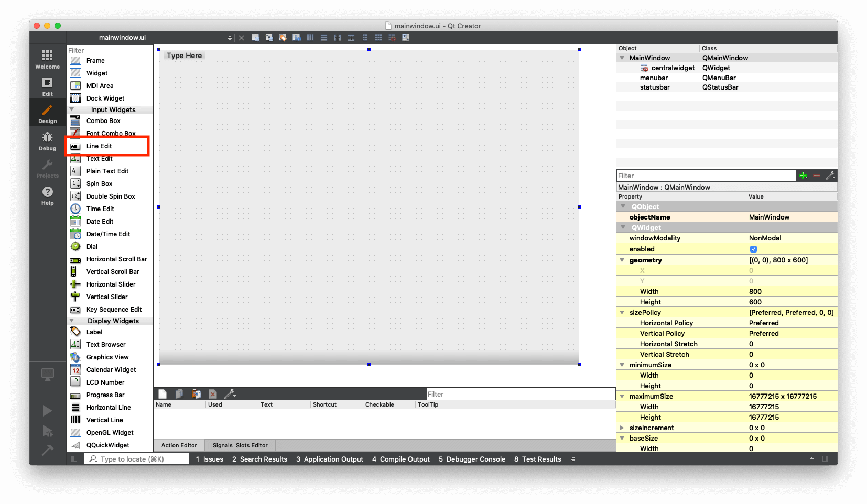Image resolution: width=867 pixels, height=504 pixels.
Task: Click the Build hammer icon
Action: 47,450
